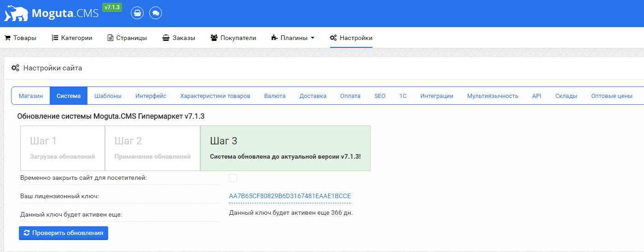Click the Ваш лицензионный ключ label
This screenshot has width=644, height=252.
60,196
